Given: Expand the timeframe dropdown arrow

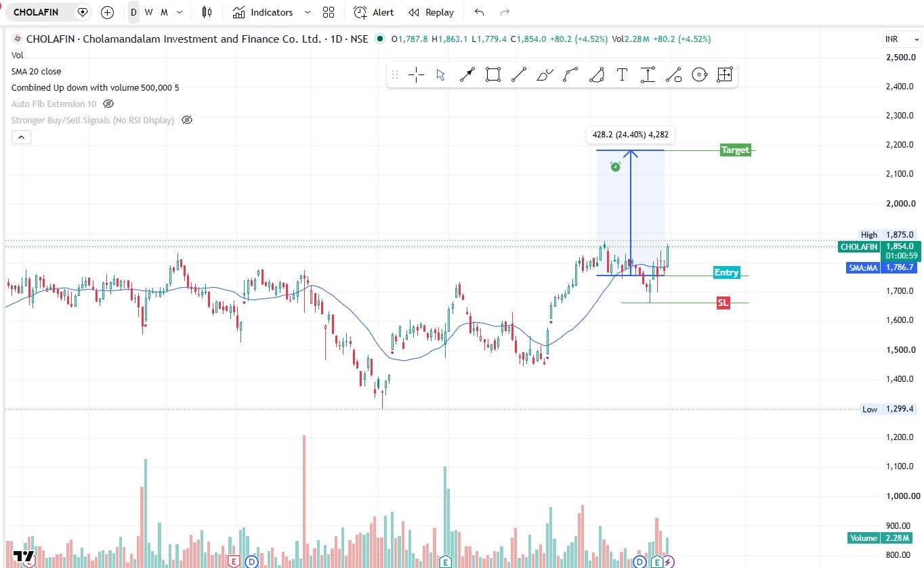Looking at the screenshot, I should pyautogui.click(x=180, y=12).
